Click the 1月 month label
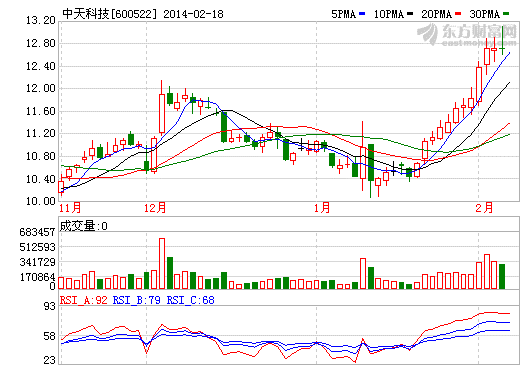This screenshot has height=365, width=520. [322, 208]
